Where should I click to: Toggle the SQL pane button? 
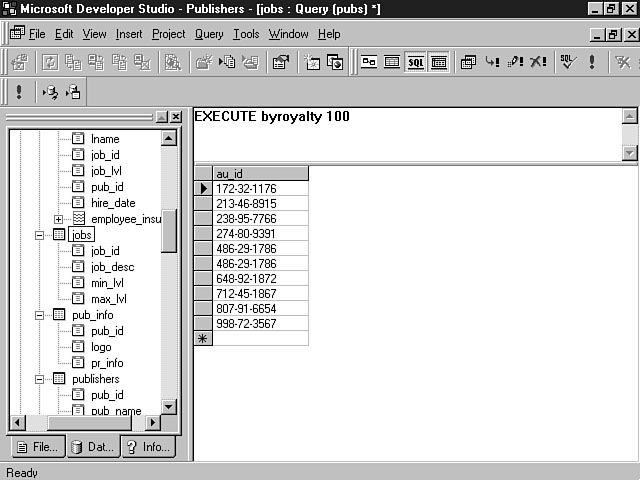[x=415, y=62]
